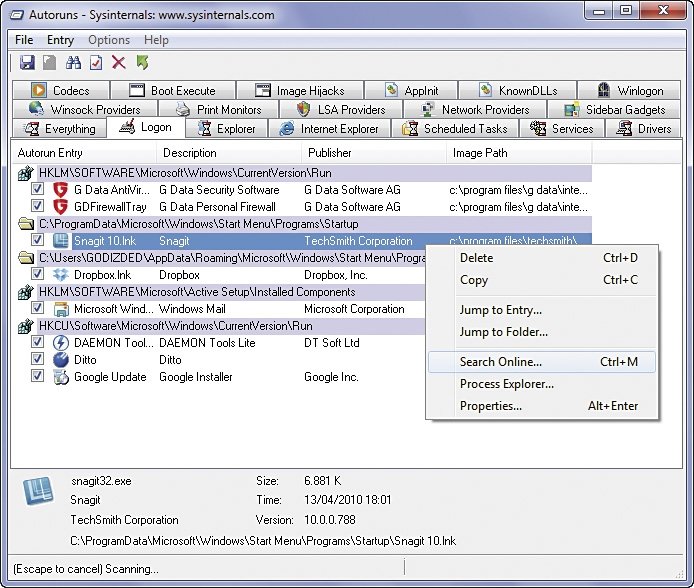Switch to the Image Hijacks tab
694x588 pixels.
pos(300,91)
